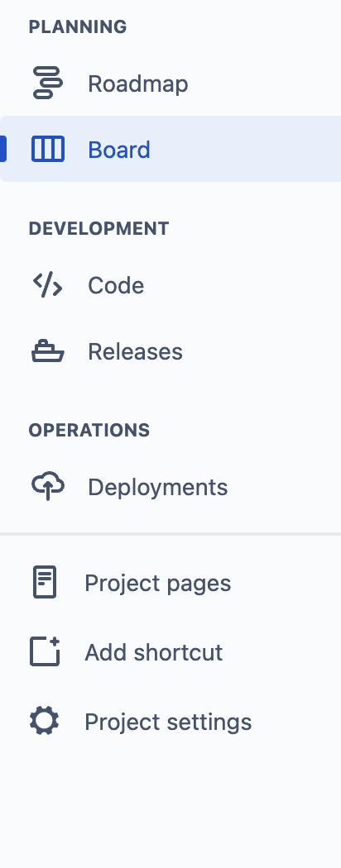Open the Code menu label
This screenshot has width=341, height=868.
116,286
